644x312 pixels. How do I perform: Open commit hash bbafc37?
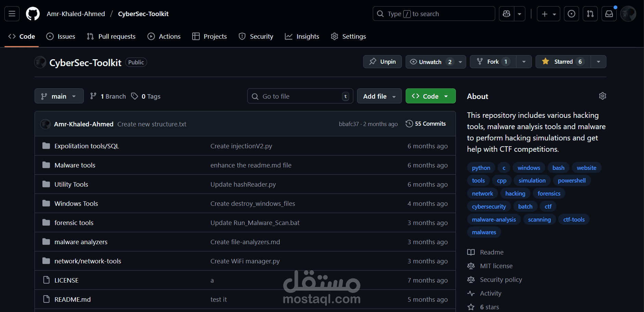[x=349, y=124]
